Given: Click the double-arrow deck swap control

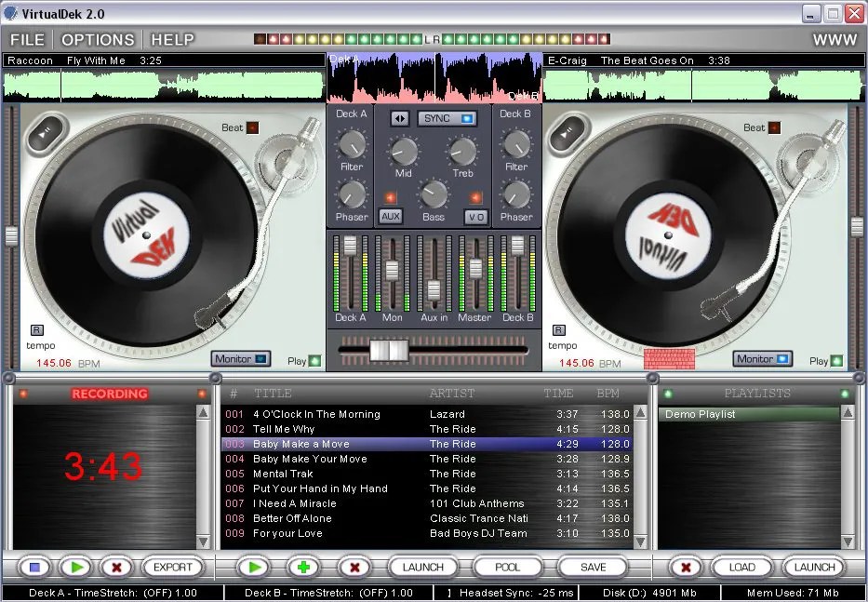Looking at the screenshot, I should coord(400,118).
